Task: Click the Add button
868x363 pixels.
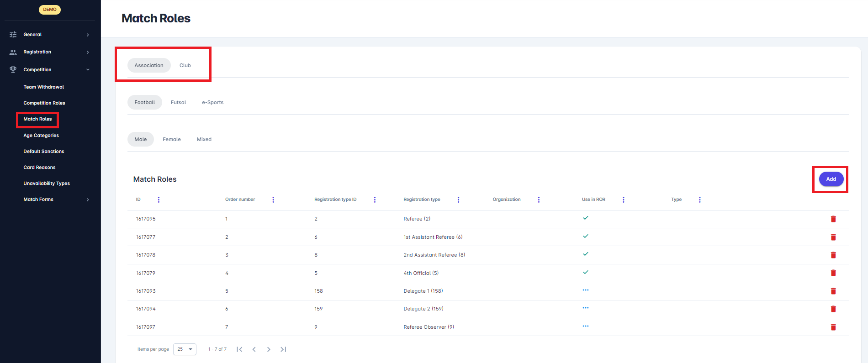Action: pyautogui.click(x=831, y=179)
